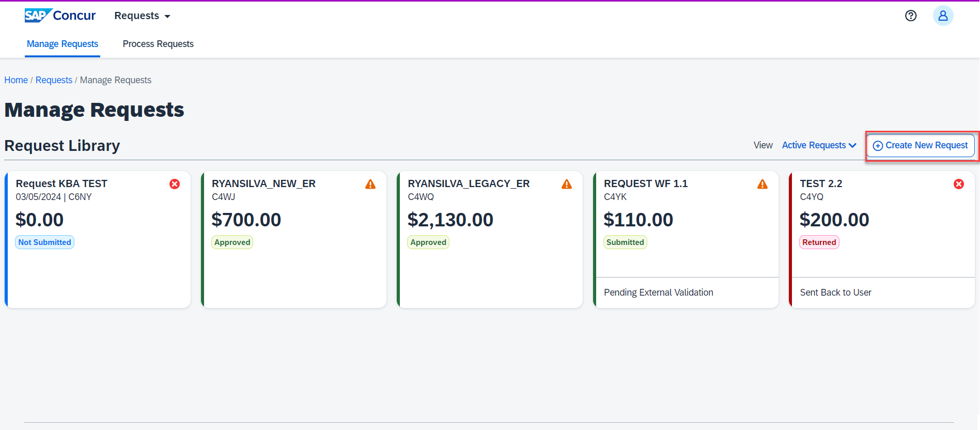Click the SAP Concur logo
This screenshot has height=430, width=980.
(60, 16)
